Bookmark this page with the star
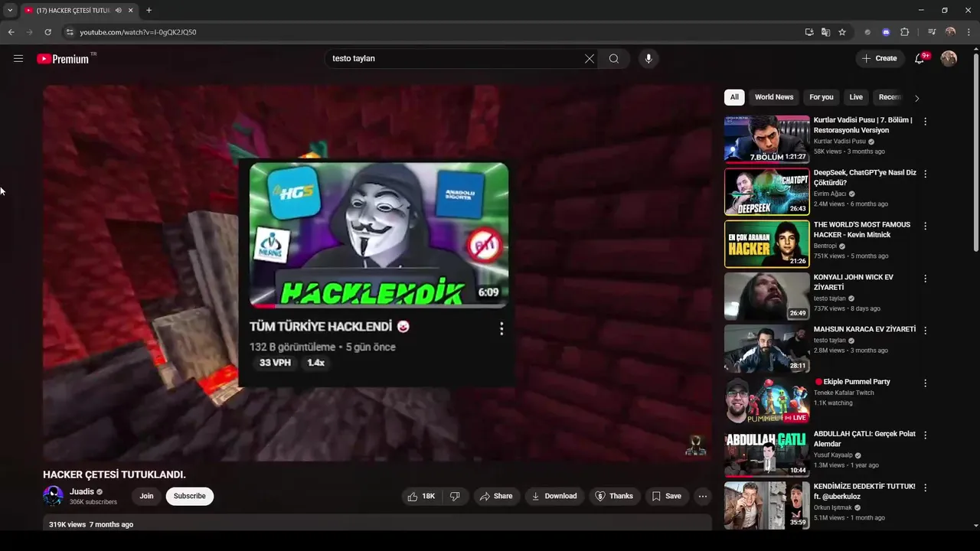The image size is (980, 551). (842, 32)
